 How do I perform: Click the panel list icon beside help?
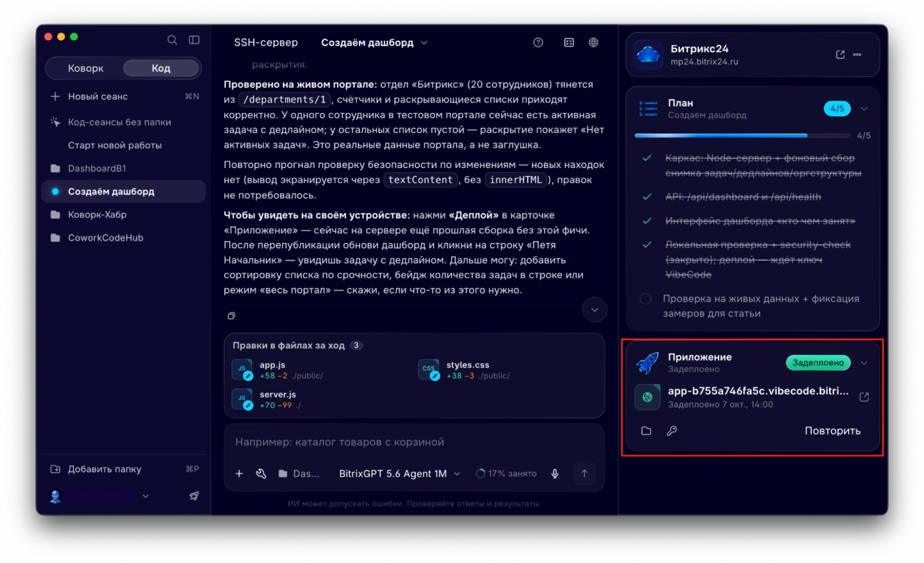click(x=569, y=43)
